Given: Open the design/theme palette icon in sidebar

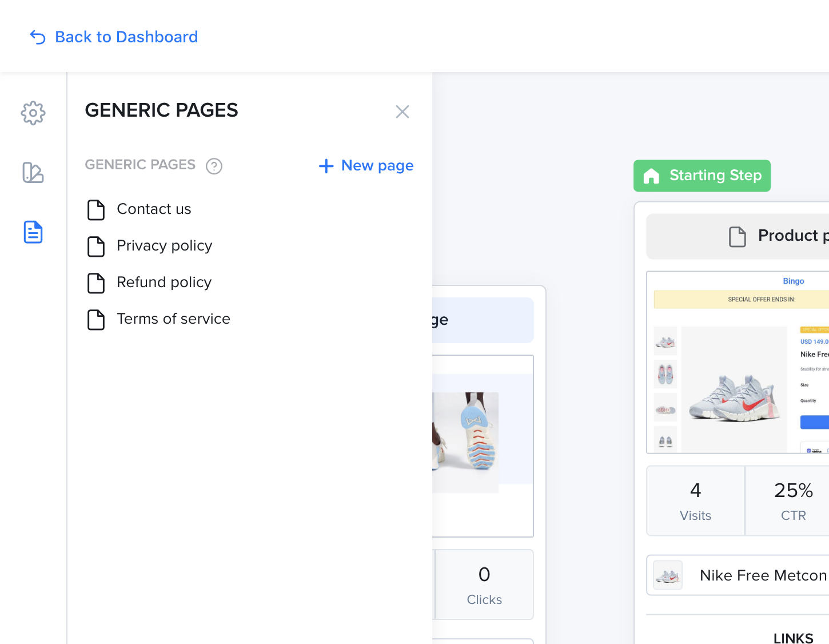Looking at the screenshot, I should tap(33, 173).
